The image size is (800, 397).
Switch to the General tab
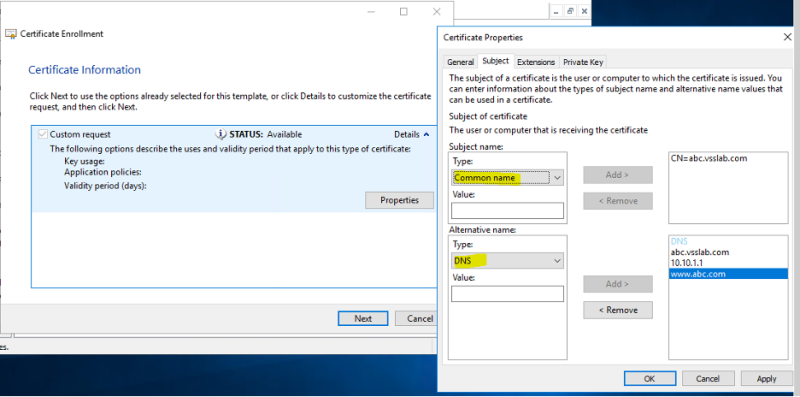[460, 62]
